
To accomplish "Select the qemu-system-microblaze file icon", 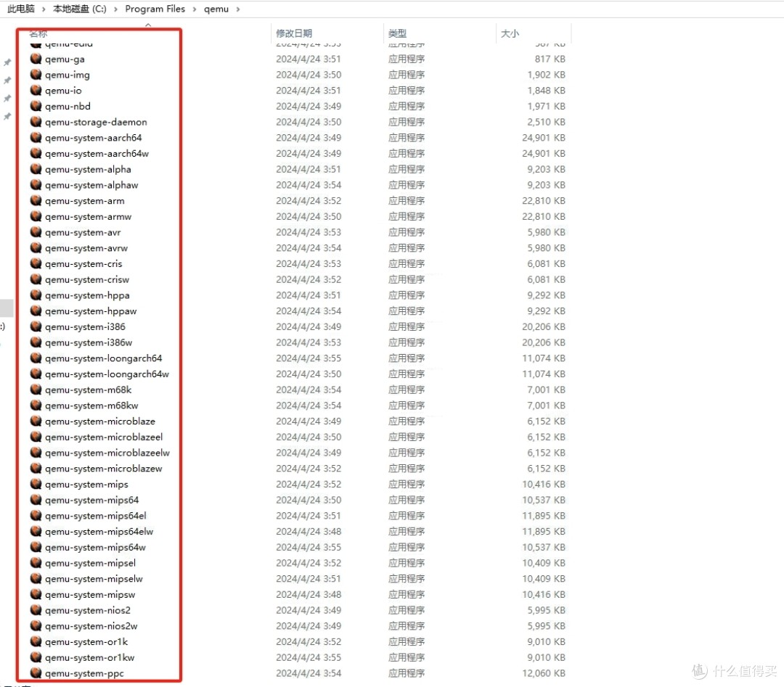I will [36, 421].
